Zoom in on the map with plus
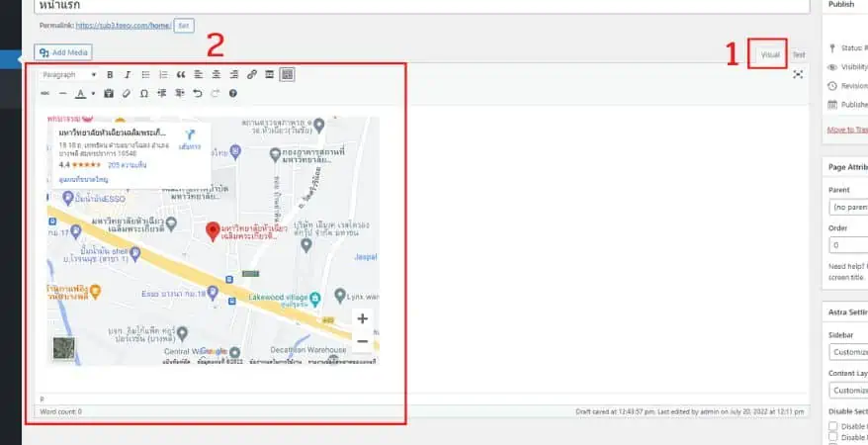Image resolution: width=868 pixels, height=445 pixels. point(363,318)
